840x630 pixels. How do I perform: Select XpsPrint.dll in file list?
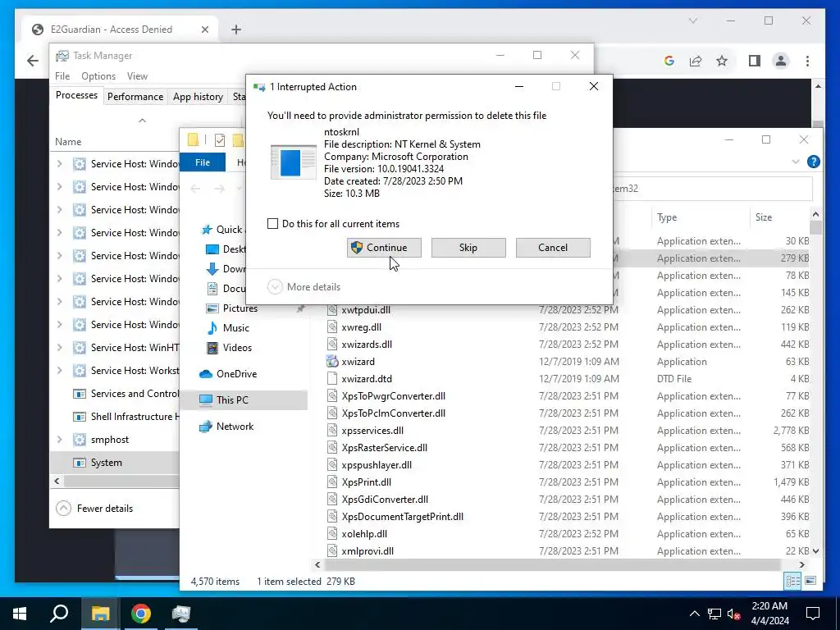(367, 482)
